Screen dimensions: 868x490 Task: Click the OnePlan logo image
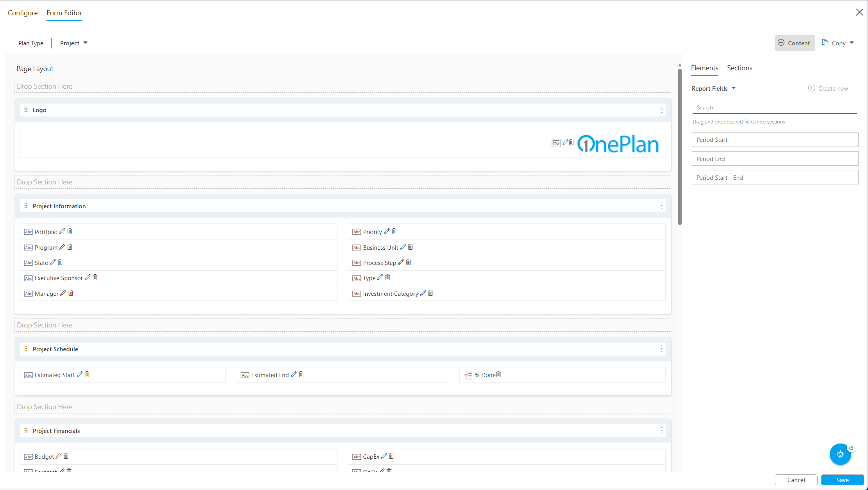pos(618,143)
